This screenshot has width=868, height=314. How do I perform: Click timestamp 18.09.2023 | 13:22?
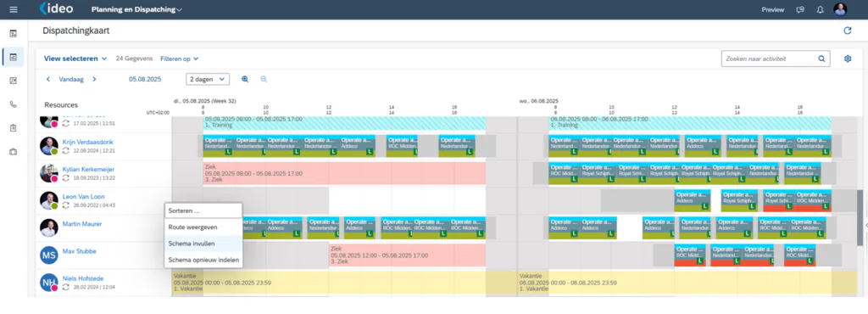click(x=93, y=177)
